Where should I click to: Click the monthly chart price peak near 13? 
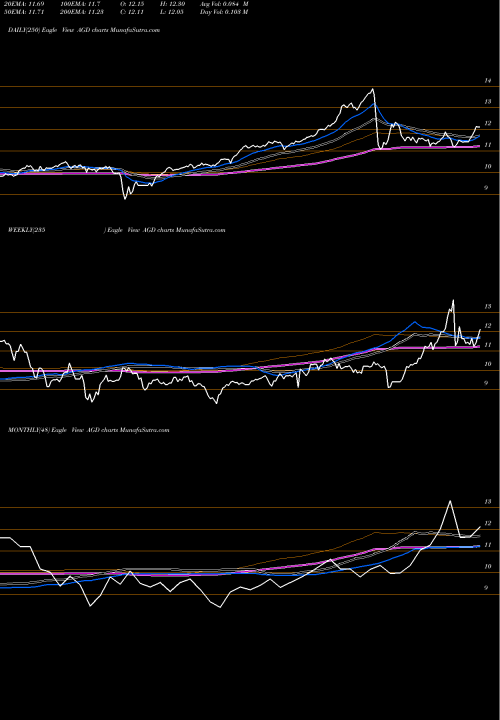[x=450, y=501]
